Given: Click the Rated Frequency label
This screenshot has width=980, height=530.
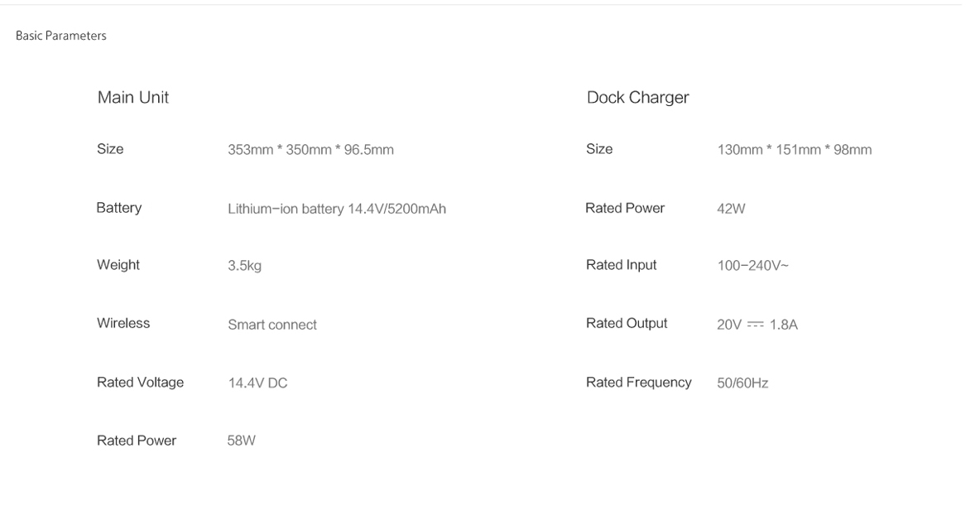Looking at the screenshot, I should click(x=639, y=383).
